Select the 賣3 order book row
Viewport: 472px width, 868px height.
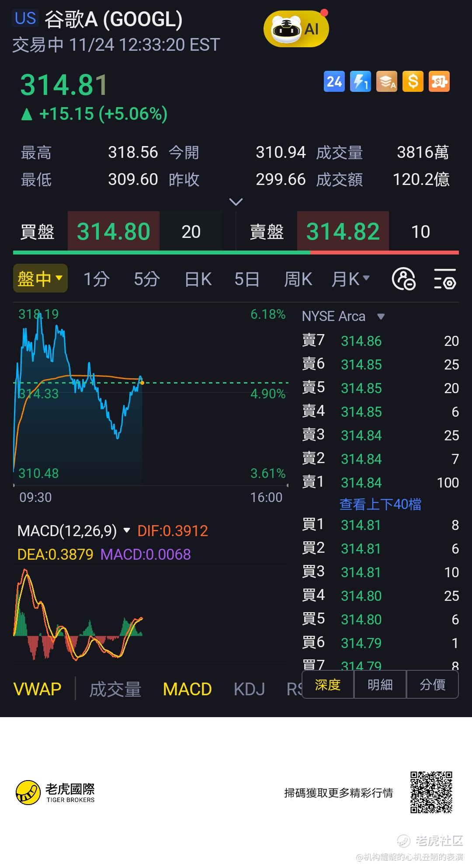380,435
